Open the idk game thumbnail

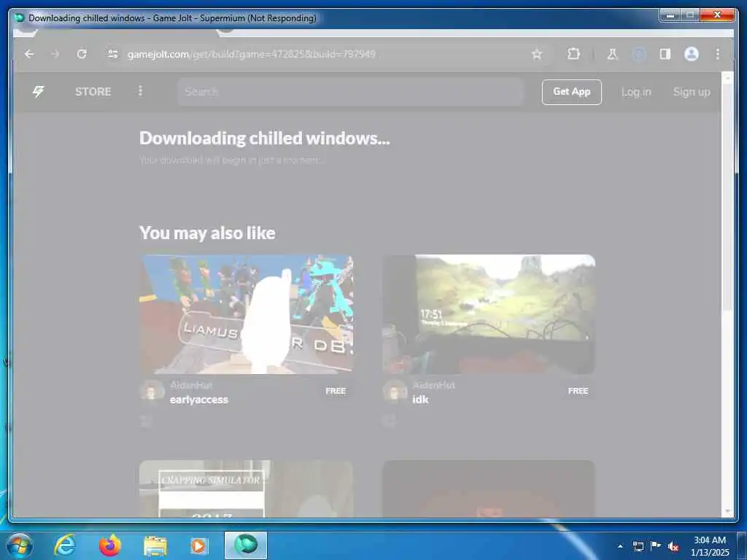[489, 314]
